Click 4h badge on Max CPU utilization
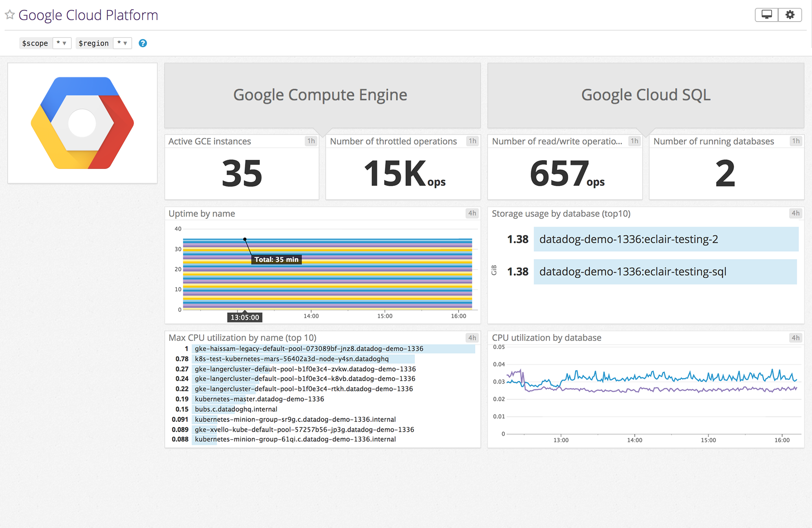The height and width of the screenshot is (528, 812). coord(472,337)
